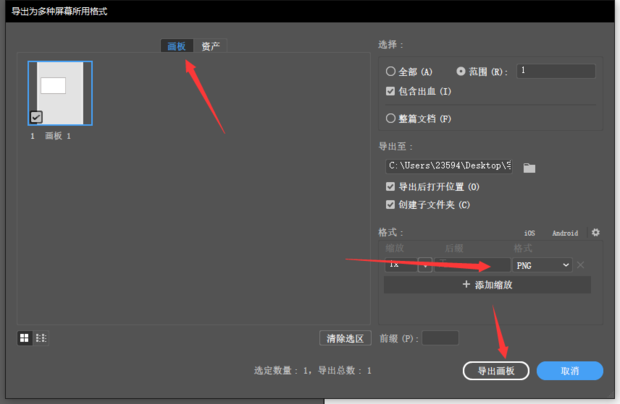Click the 导出画板 export button
The width and height of the screenshot is (620, 404).
pos(496,370)
